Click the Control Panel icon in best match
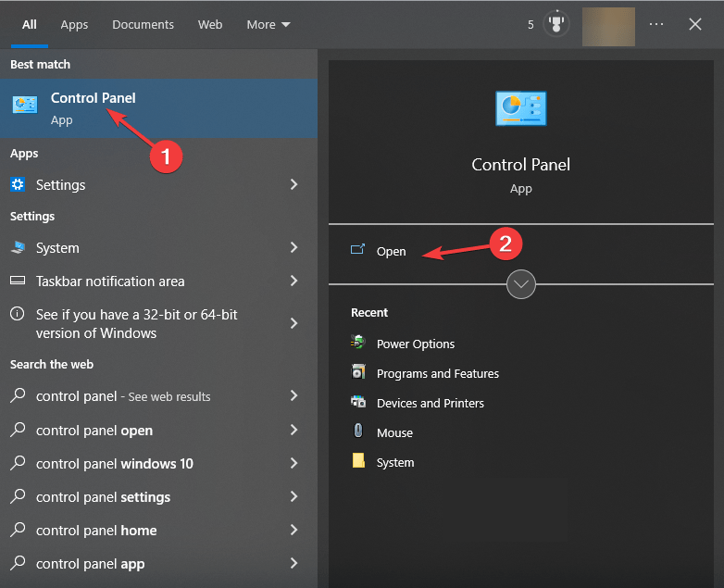Image resolution: width=724 pixels, height=588 pixels. pos(24,105)
